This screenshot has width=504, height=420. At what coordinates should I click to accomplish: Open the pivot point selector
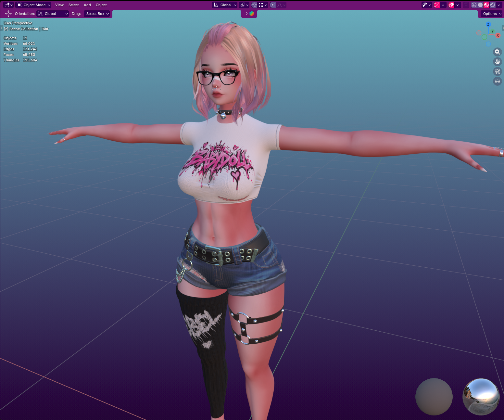tap(244, 5)
